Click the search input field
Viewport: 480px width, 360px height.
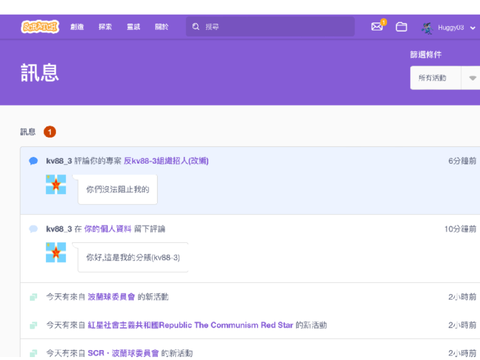(x=270, y=27)
